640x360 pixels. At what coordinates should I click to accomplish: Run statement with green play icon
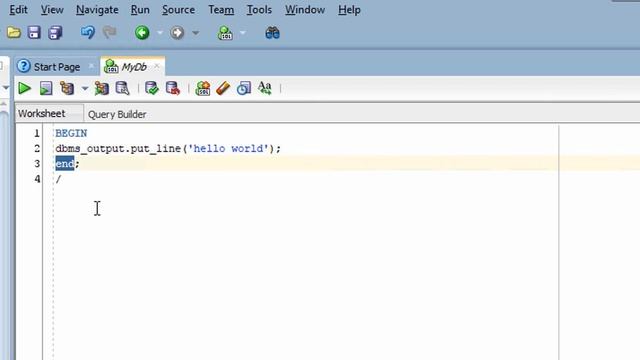click(x=24, y=88)
